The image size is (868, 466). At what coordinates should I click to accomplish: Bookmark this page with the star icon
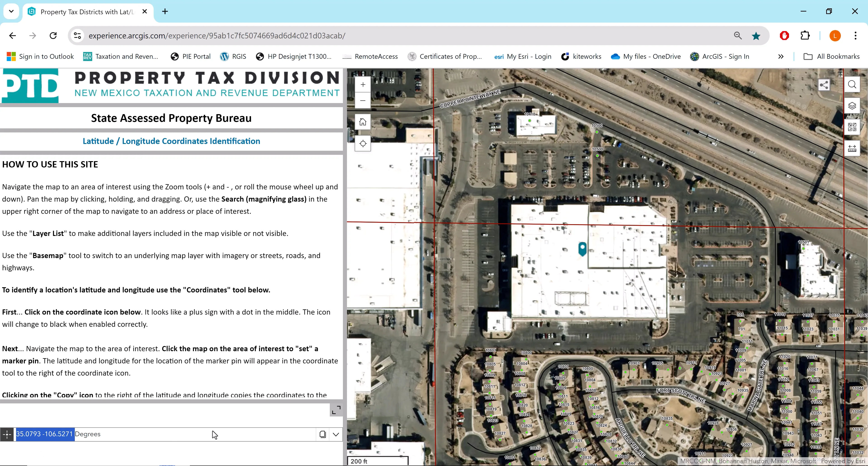pyautogui.click(x=756, y=36)
